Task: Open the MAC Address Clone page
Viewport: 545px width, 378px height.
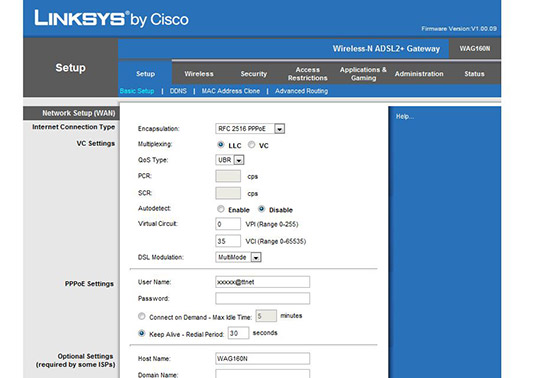Action: [231, 91]
